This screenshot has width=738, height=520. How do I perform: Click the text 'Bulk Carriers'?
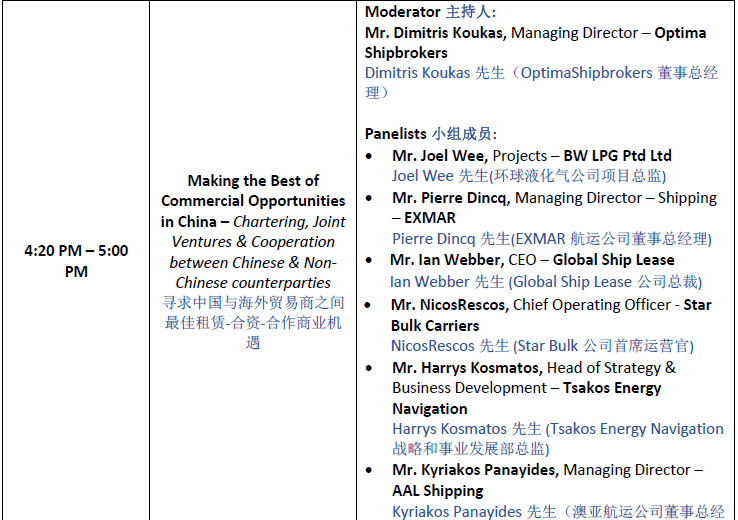tap(435, 326)
